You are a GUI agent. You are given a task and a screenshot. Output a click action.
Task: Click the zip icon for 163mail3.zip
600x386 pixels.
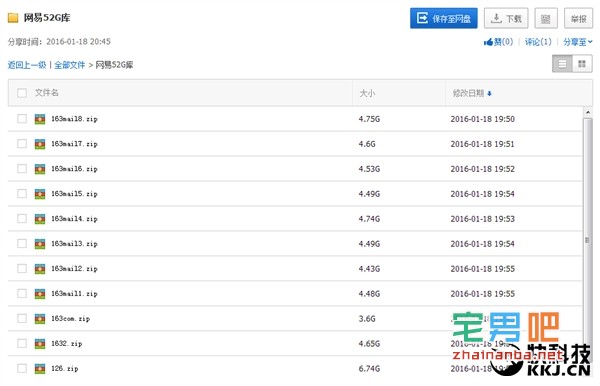(40, 244)
